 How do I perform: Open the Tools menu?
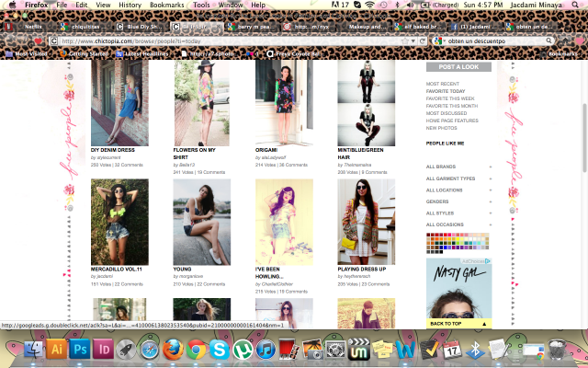pyautogui.click(x=201, y=5)
